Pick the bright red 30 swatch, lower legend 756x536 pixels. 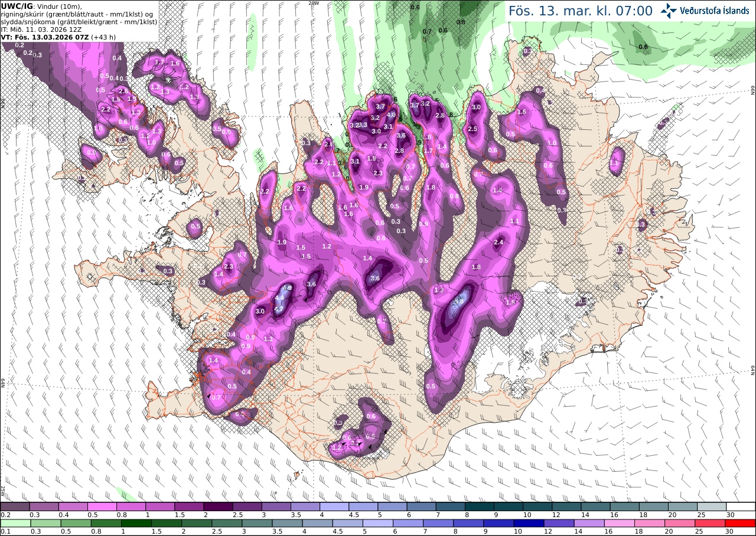pyautogui.click(x=741, y=523)
